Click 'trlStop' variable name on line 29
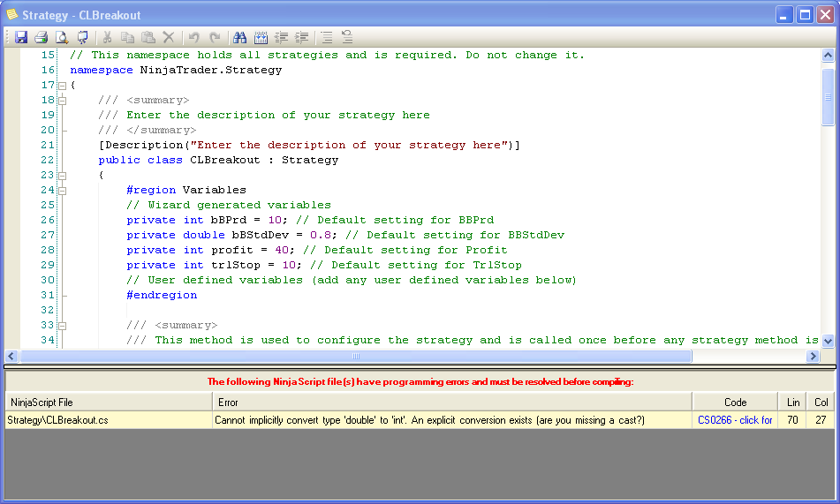Viewport: 840px width, 504px height. (x=236, y=265)
